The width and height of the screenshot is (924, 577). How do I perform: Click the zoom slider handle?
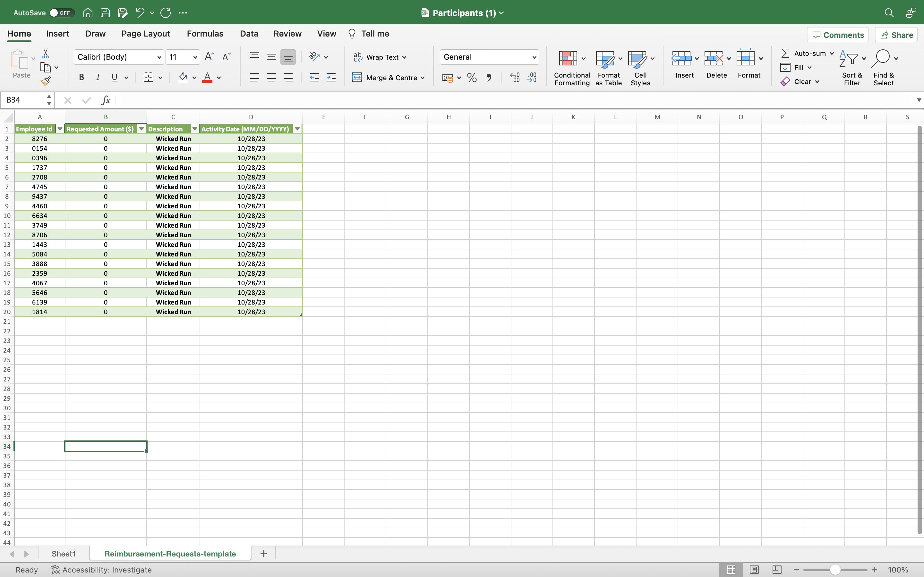[835, 570]
